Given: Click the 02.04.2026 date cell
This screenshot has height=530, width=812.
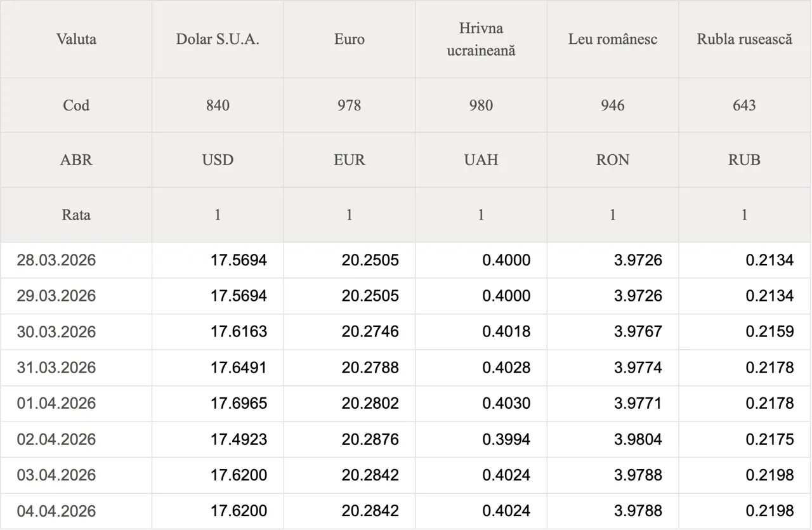Looking at the screenshot, I should pyautogui.click(x=56, y=439).
